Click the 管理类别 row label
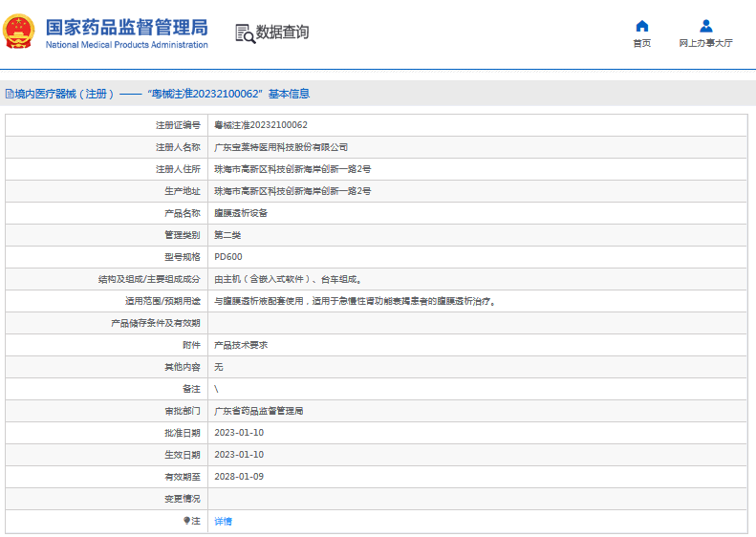 pyautogui.click(x=183, y=235)
